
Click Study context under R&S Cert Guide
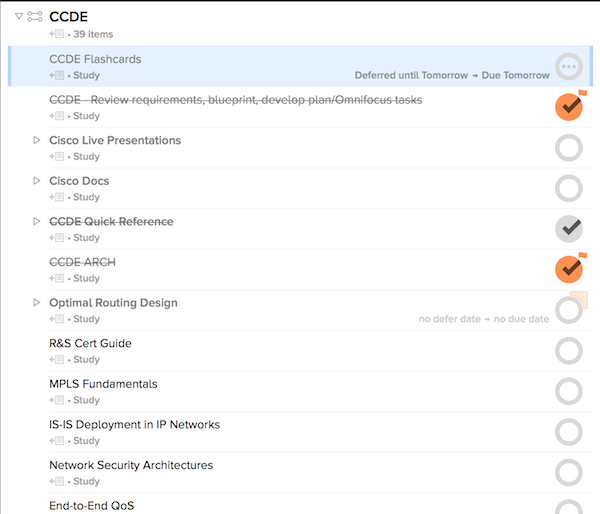coord(86,359)
